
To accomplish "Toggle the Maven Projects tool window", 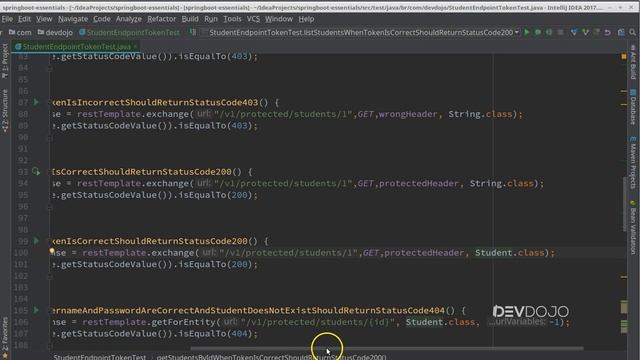I will [633, 163].
